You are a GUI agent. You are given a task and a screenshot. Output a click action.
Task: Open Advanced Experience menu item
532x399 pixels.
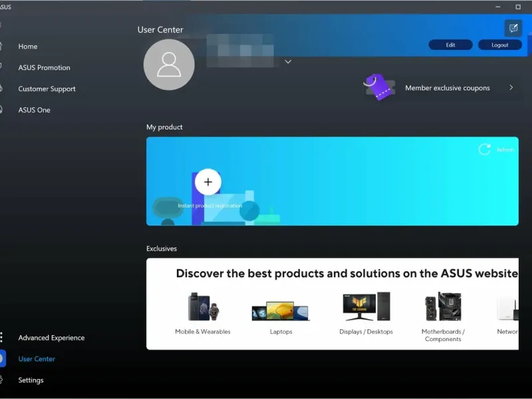point(51,338)
